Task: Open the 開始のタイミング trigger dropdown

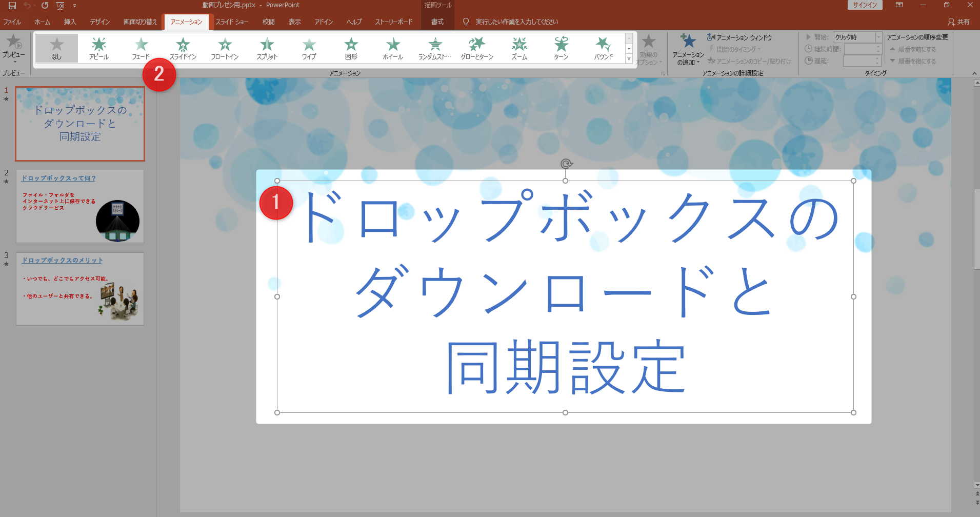Action: click(735, 49)
